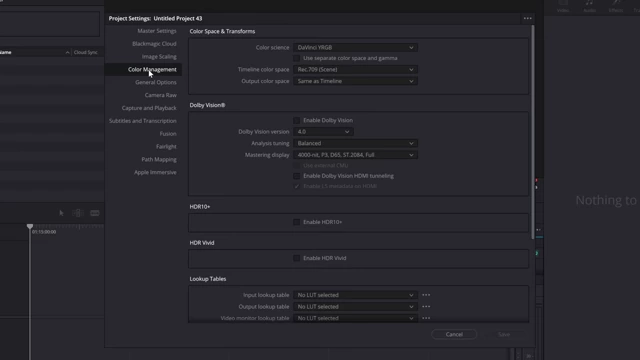This screenshot has height=360, width=640.
Task: Click the settings panel vertical scrollbar
Action: click(533, 132)
